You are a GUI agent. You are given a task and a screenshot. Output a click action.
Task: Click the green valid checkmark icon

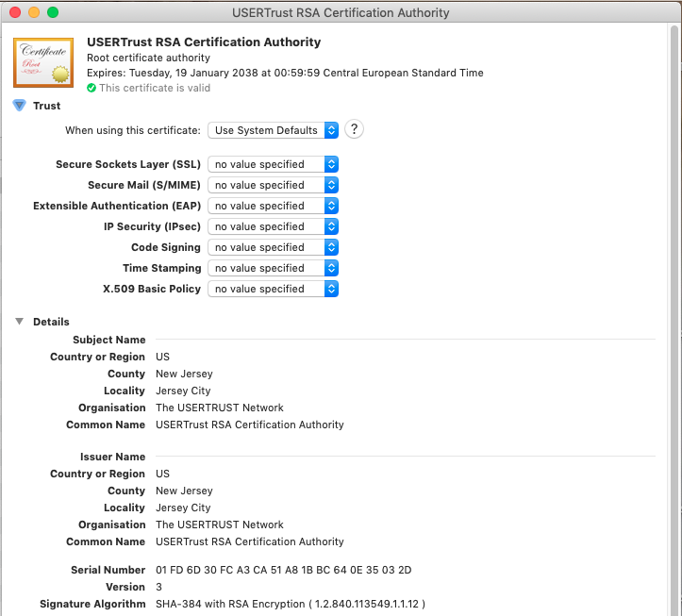click(91, 88)
